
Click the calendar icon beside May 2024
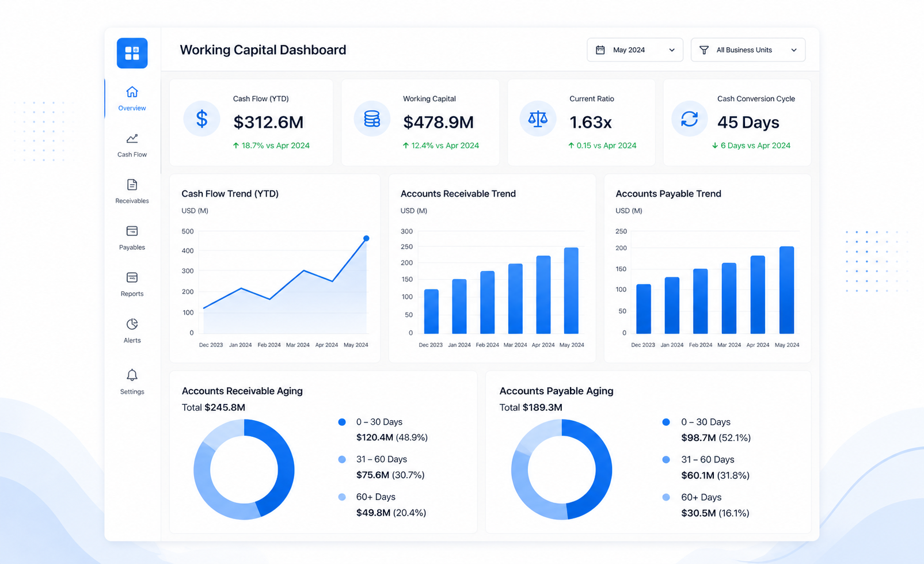[600, 50]
